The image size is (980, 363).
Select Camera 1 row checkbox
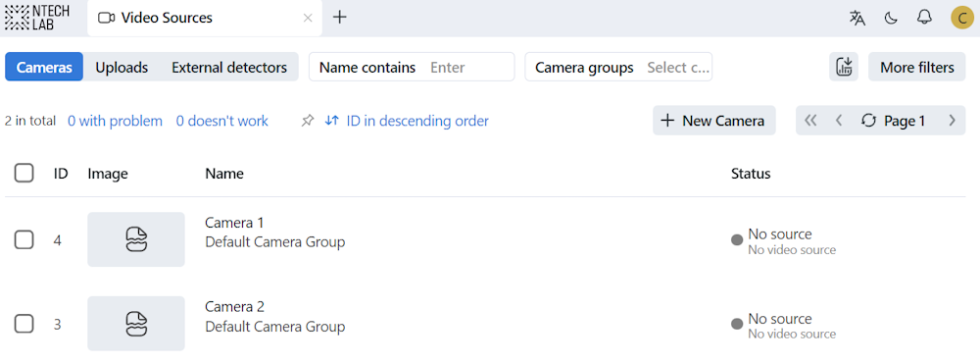click(x=24, y=239)
